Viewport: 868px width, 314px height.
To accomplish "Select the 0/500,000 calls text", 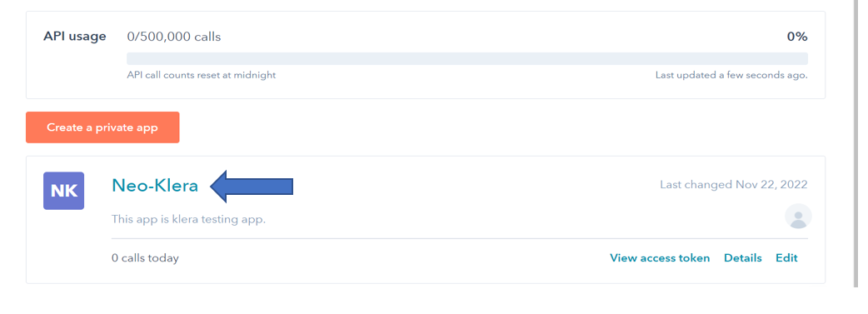I will pyautogui.click(x=174, y=37).
